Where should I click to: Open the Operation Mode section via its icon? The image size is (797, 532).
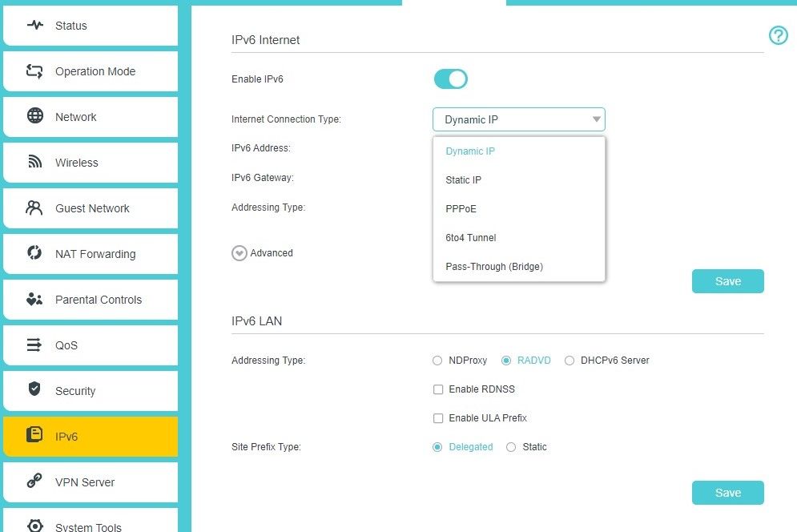[34, 71]
